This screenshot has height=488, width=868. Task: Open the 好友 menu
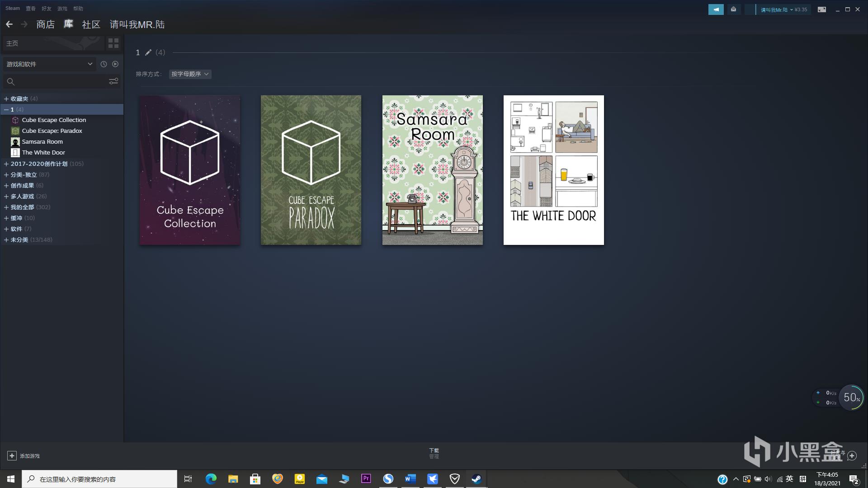(46, 9)
